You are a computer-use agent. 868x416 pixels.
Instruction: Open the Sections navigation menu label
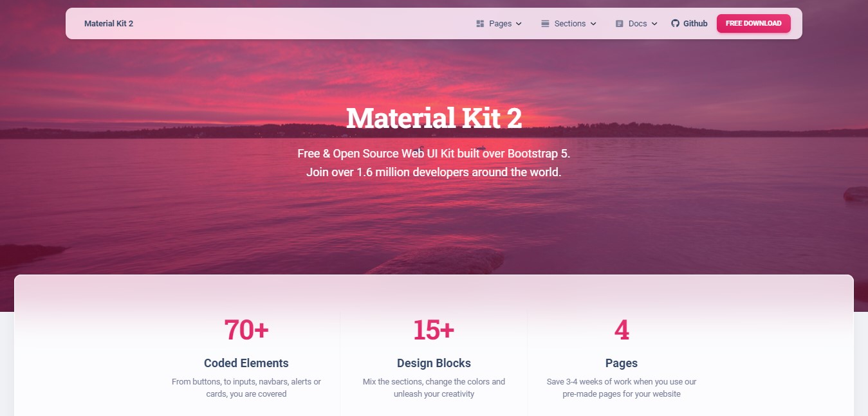[x=569, y=24]
